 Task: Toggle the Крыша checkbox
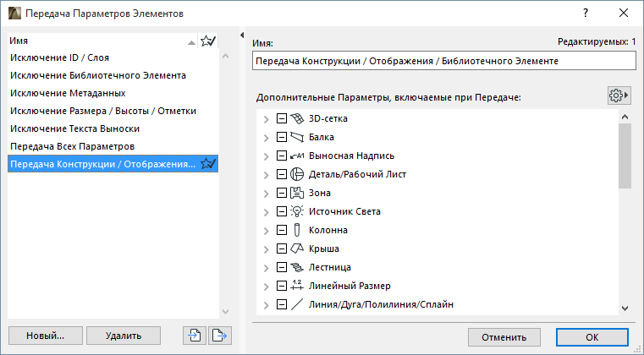coord(281,248)
